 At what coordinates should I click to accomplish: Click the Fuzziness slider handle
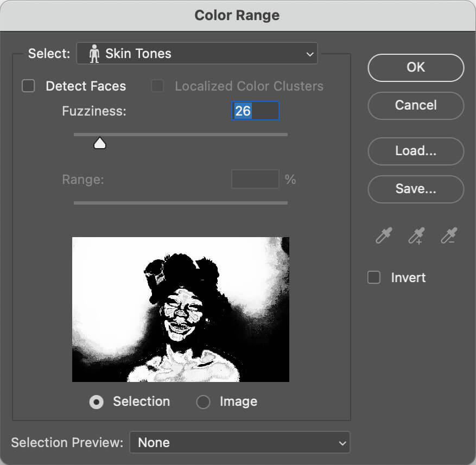pyautogui.click(x=100, y=143)
